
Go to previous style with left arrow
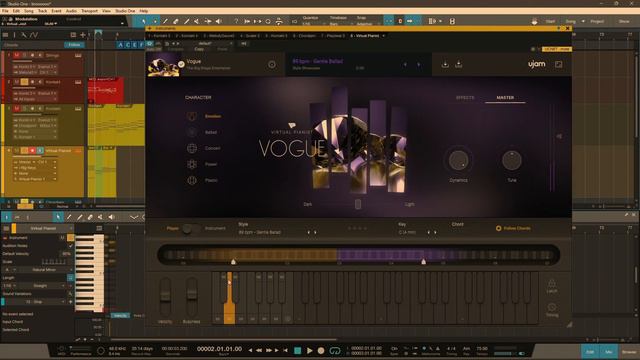tap(405, 64)
